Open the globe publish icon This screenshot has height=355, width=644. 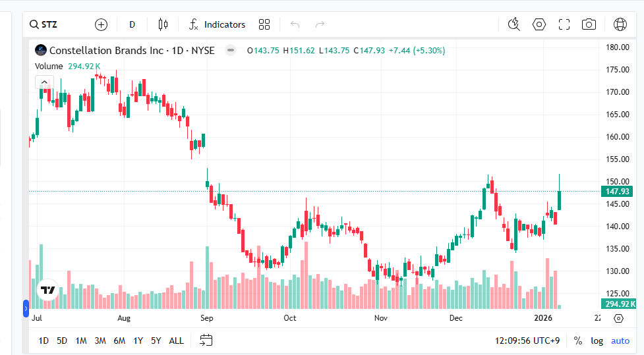pyautogui.click(x=620, y=24)
